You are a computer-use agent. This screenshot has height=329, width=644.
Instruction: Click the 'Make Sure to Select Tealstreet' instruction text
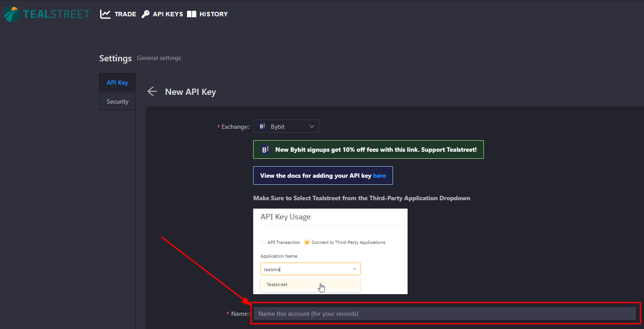[362, 198]
